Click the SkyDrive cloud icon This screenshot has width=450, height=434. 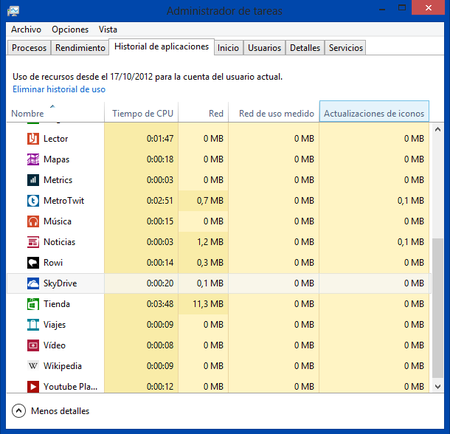[x=33, y=283]
